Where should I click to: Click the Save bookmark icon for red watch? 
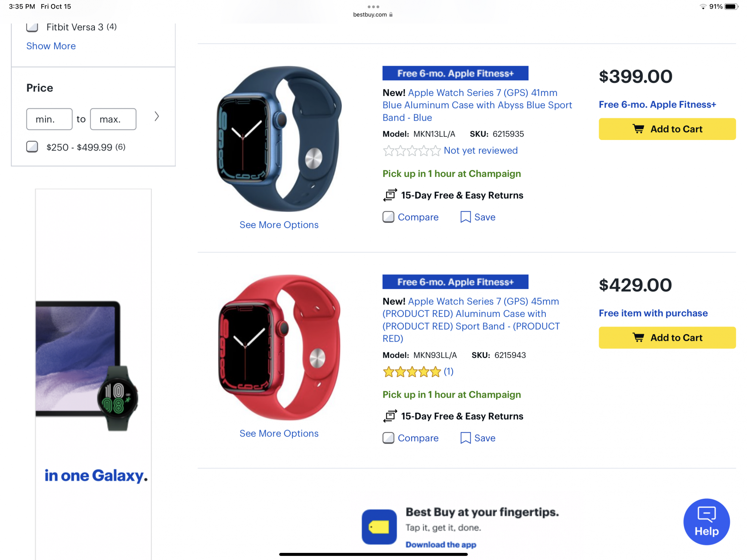click(x=465, y=438)
